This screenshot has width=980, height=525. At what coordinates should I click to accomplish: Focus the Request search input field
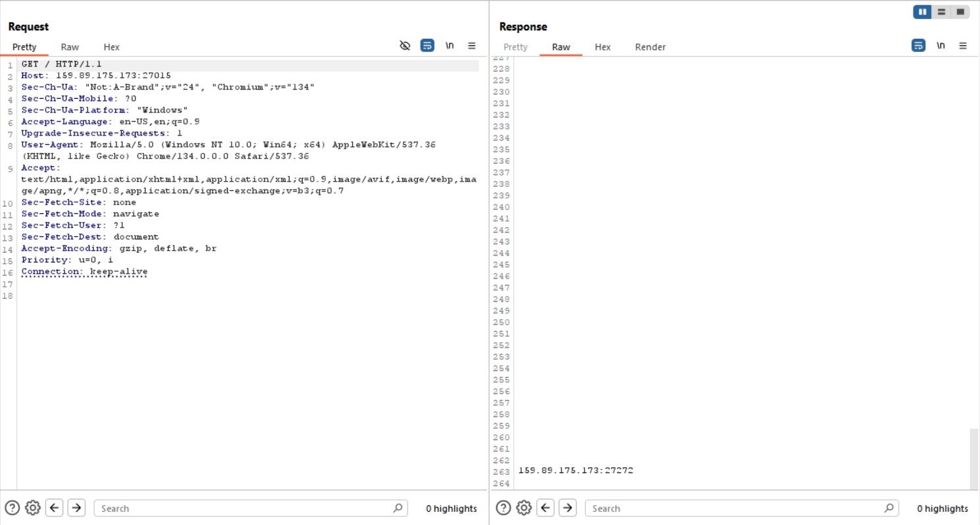pyautogui.click(x=250, y=508)
